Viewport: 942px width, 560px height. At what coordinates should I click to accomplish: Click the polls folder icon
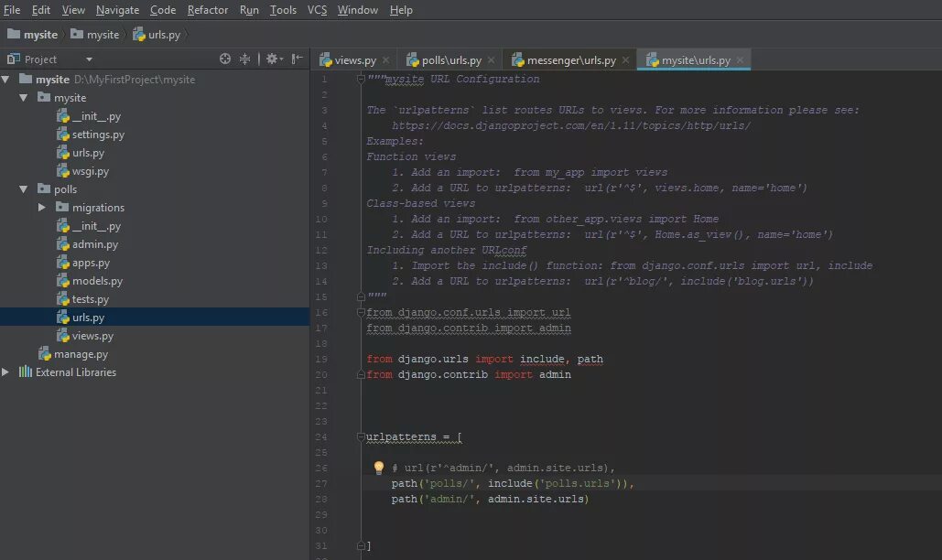pos(44,188)
